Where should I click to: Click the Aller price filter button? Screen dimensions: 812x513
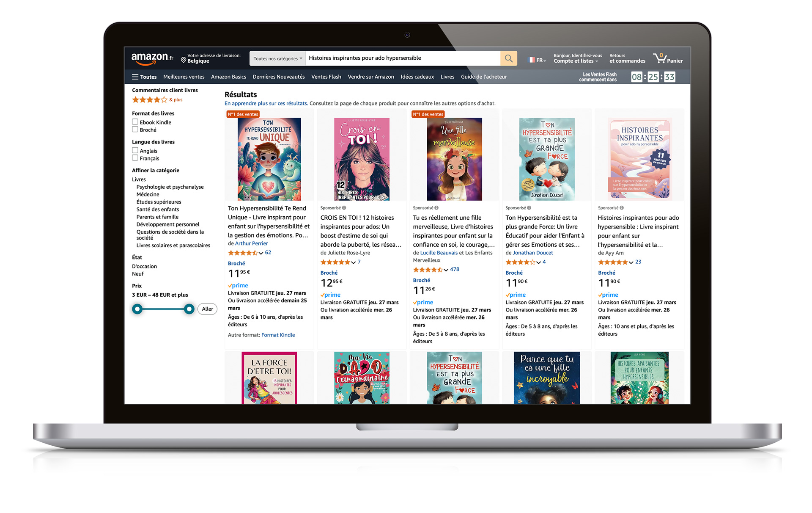pos(207,309)
